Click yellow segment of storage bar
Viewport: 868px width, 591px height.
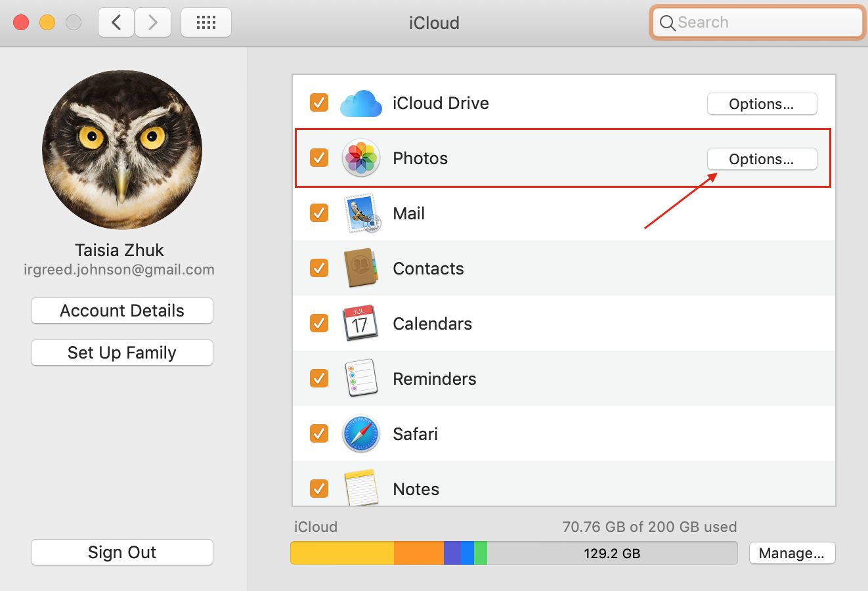pos(342,553)
